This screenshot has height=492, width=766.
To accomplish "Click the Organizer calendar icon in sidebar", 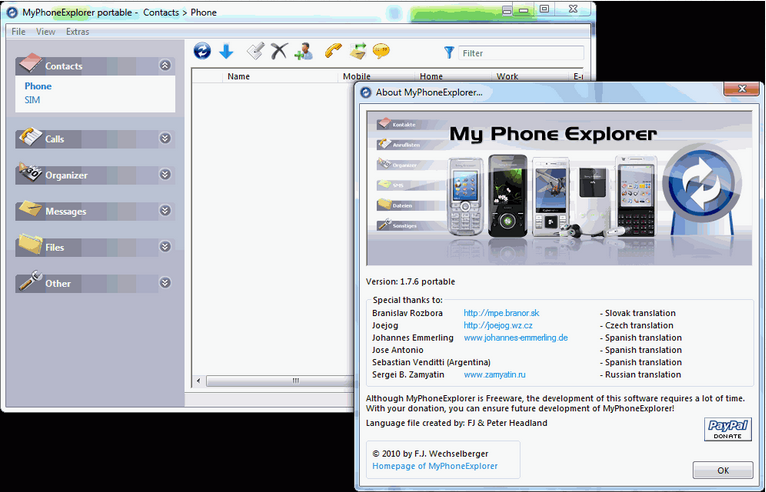I will click(30, 172).
